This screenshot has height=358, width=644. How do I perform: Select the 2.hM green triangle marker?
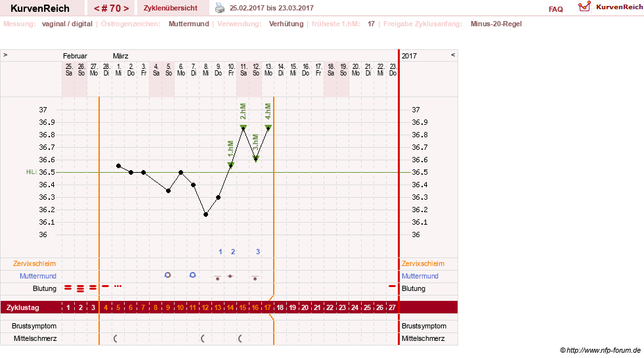(x=243, y=128)
